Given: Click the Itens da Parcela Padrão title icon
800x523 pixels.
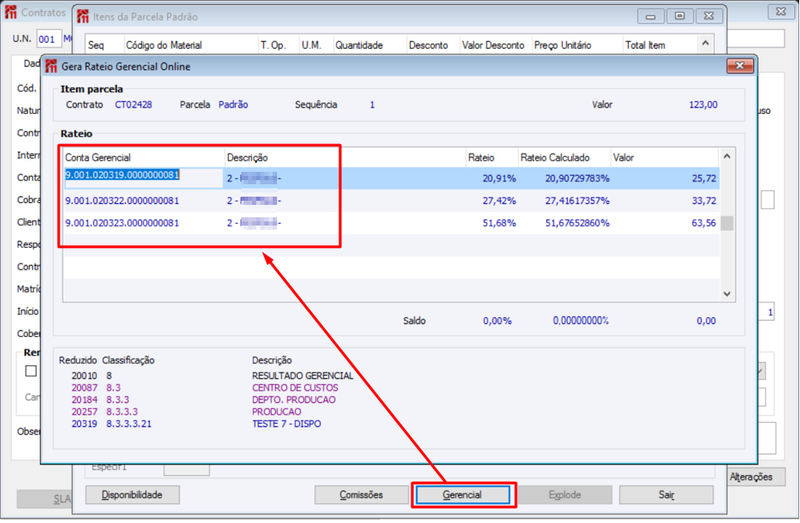Looking at the screenshot, I should (x=83, y=17).
